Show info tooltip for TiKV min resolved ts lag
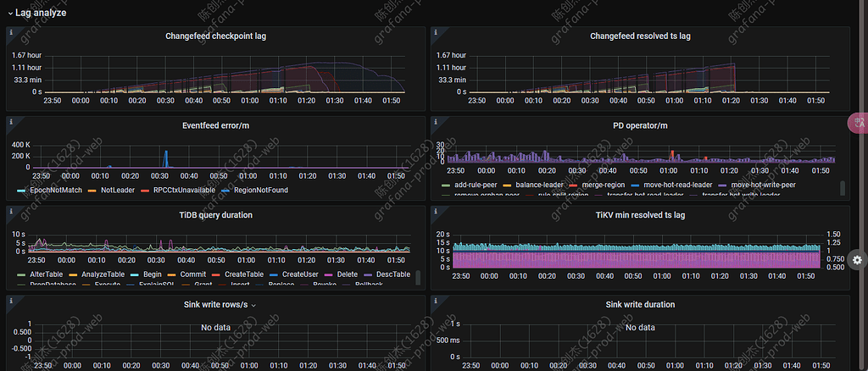The width and height of the screenshot is (868, 371). click(436, 212)
